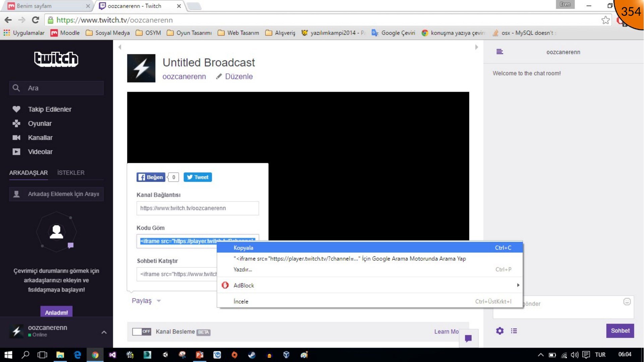Click the Ara search field
The image size is (644, 362).
pyautogui.click(x=56, y=88)
